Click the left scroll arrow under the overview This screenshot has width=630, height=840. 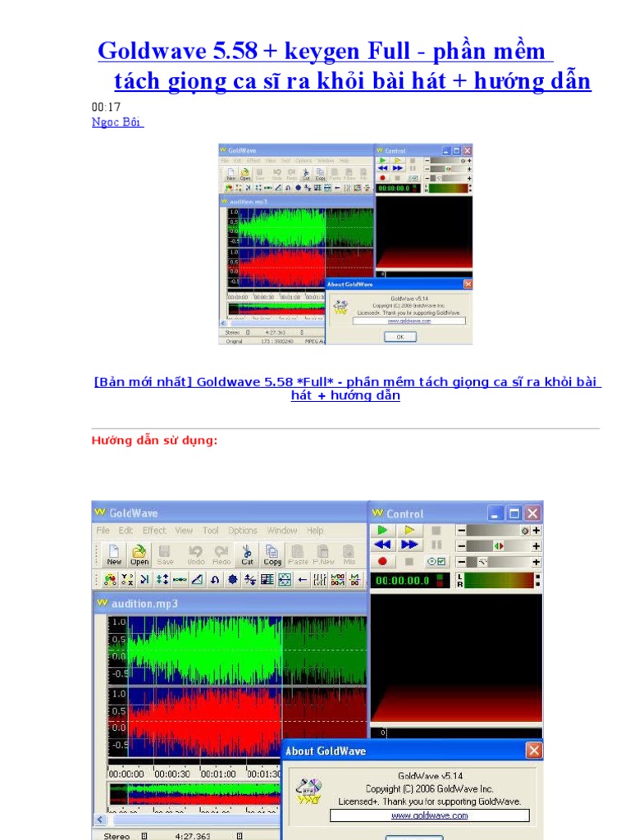click(99, 819)
